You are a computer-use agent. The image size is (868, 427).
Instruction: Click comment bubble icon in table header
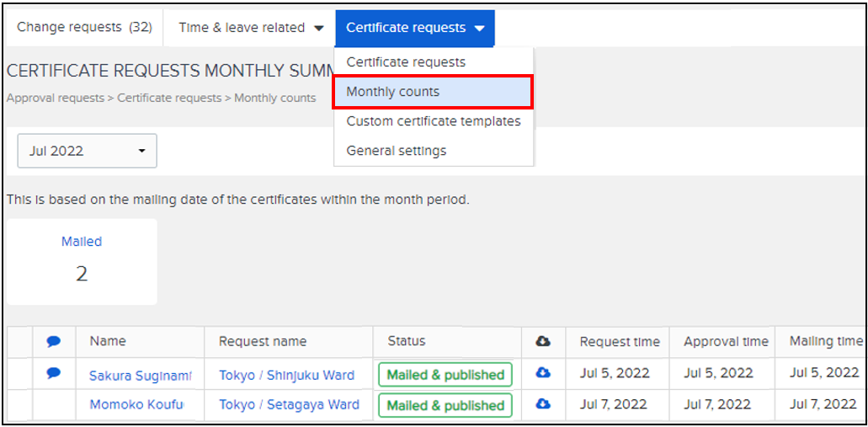(54, 341)
